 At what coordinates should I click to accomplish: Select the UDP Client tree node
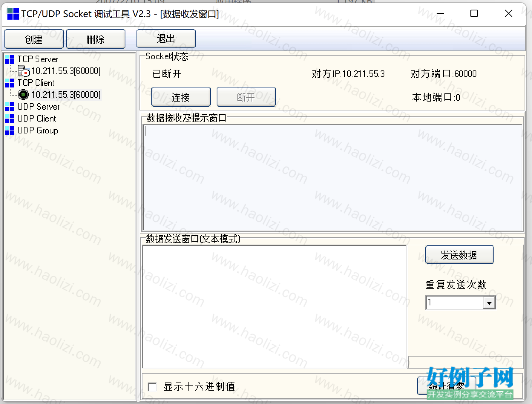pyautogui.click(x=37, y=119)
